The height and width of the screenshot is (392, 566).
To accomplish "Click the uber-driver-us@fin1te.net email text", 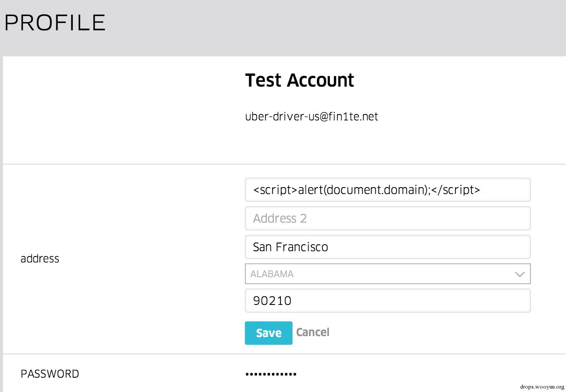I will [x=312, y=117].
